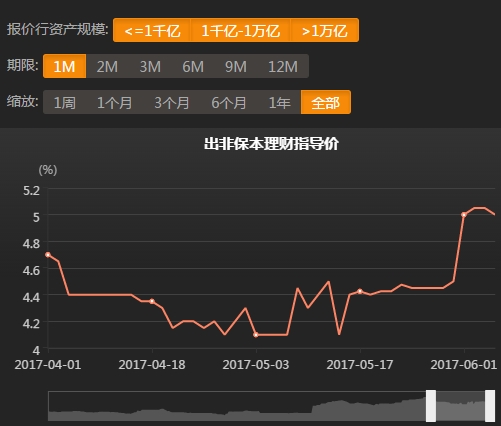The height and width of the screenshot is (426, 501).
Task: Toggle the <=1千亿 asset scale filter
Action: [152, 30]
